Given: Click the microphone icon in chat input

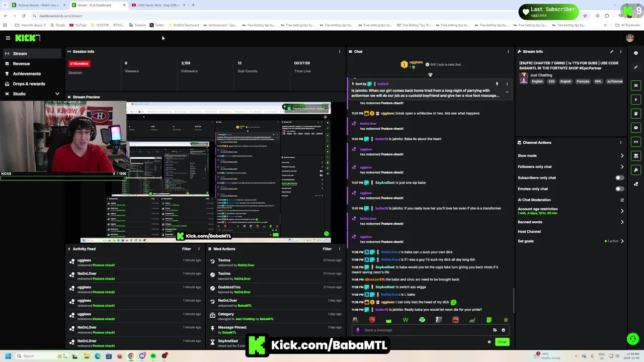Looking at the screenshot, I should [358, 330].
